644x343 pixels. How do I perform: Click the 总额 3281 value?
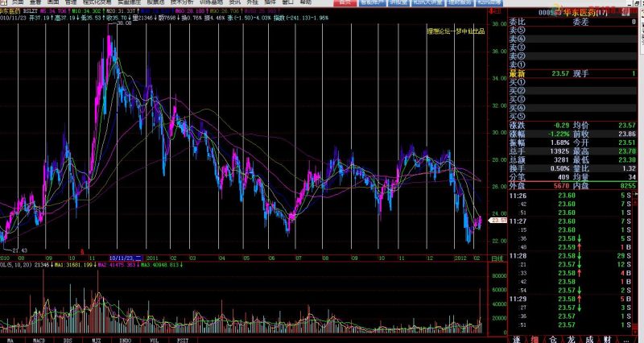(x=562, y=159)
